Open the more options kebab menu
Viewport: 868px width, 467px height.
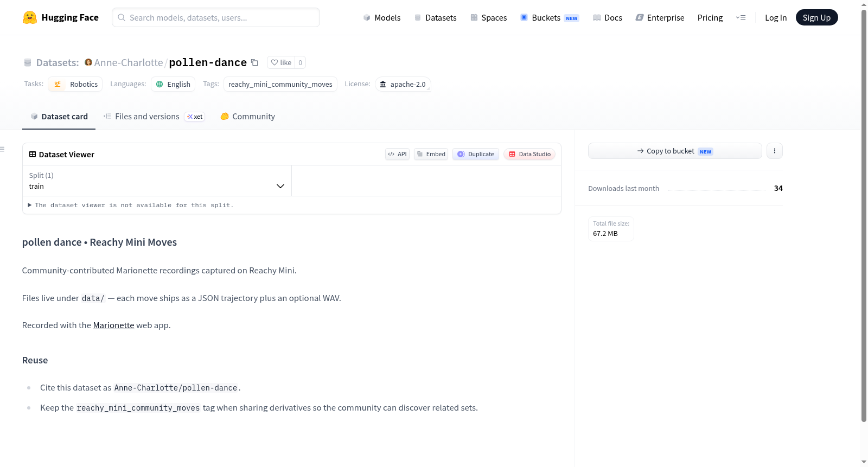click(x=775, y=151)
